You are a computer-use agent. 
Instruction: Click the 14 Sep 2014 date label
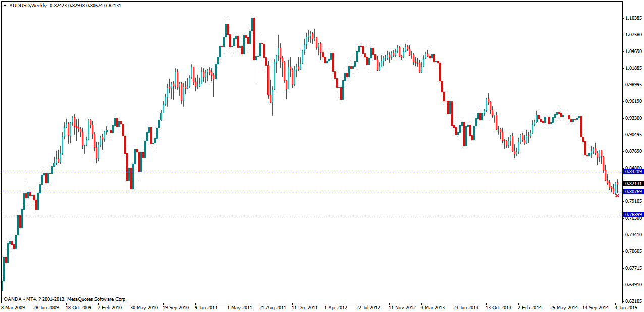[x=596, y=307]
